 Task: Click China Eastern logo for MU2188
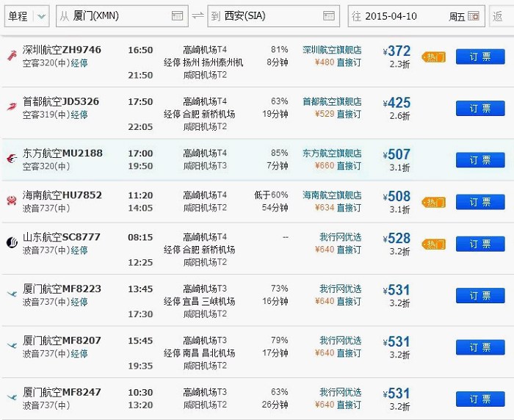pos(12,159)
